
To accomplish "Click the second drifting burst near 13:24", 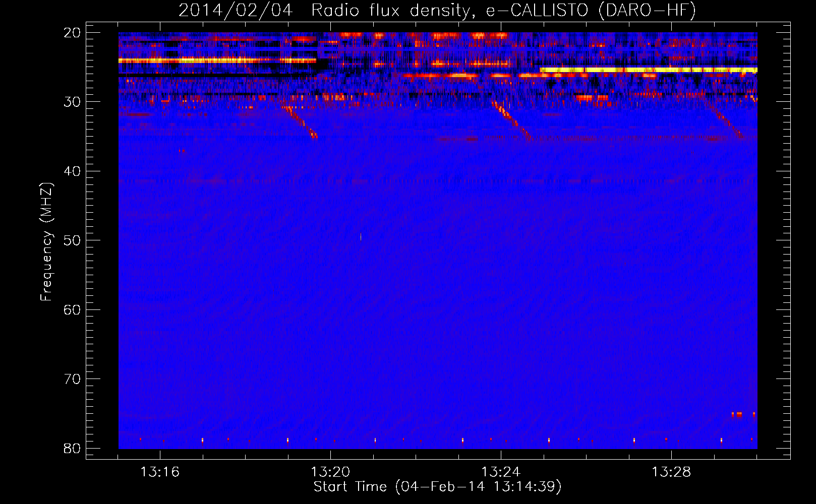I will pyautogui.click(x=512, y=121).
